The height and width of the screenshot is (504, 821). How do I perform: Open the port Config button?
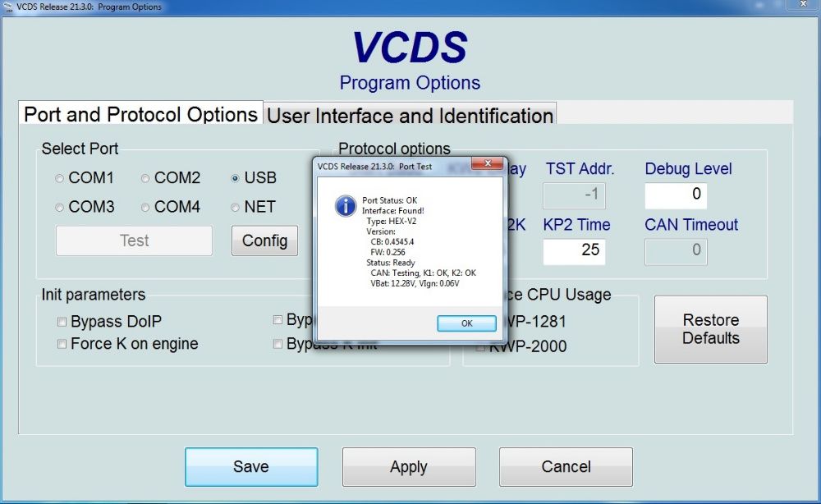pyautogui.click(x=264, y=241)
